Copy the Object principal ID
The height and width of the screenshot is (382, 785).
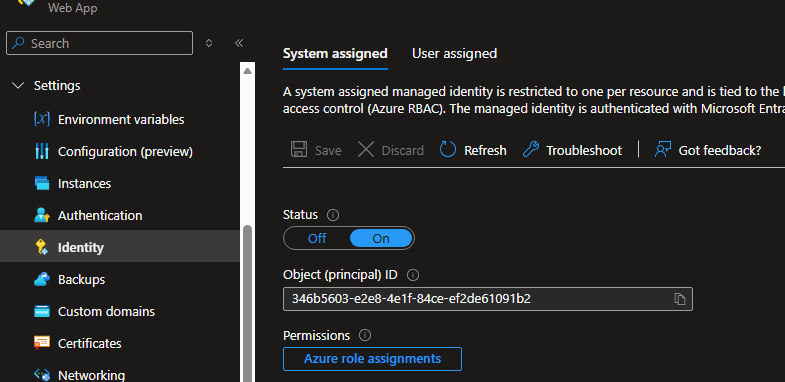point(679,299)
